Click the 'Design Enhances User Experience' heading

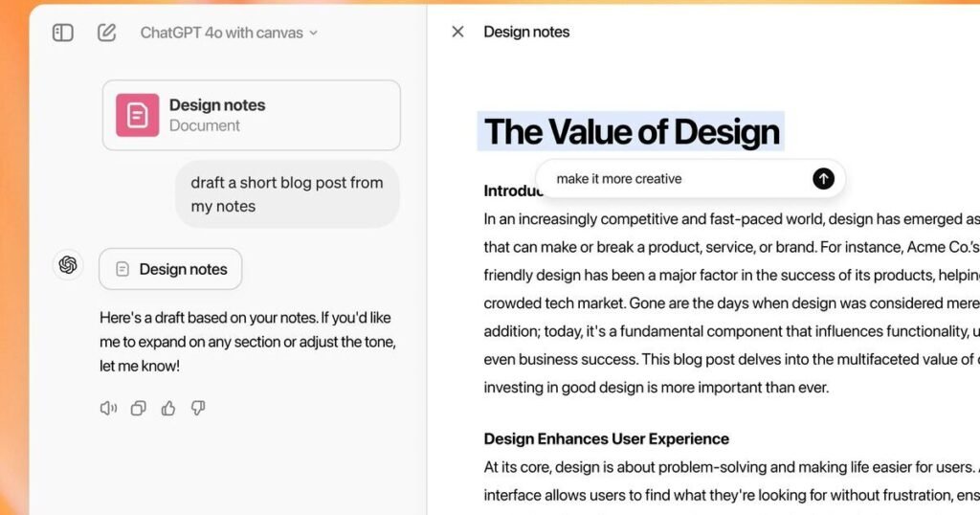coord(606,438)
